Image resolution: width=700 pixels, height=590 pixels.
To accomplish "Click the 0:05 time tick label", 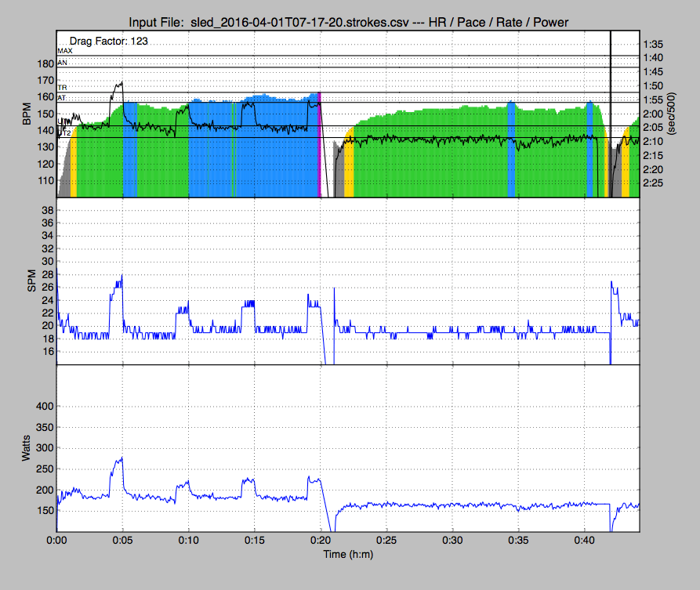I will (122, 541).
